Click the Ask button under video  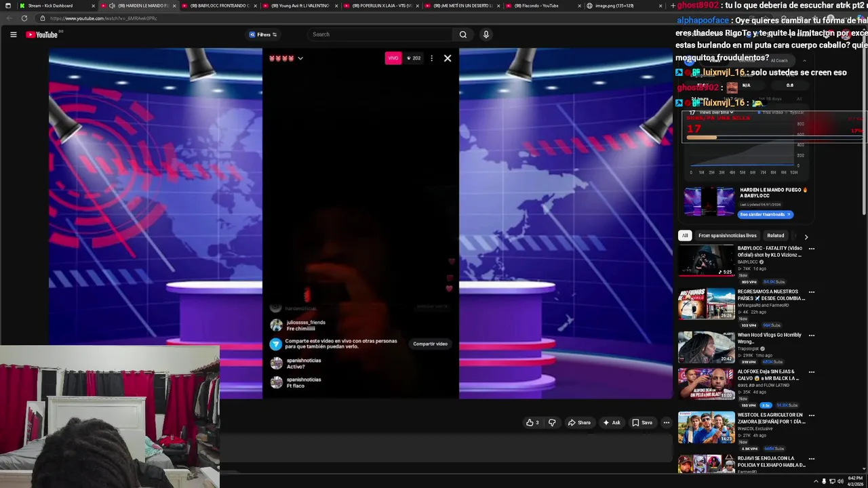[x=612, y=422]
